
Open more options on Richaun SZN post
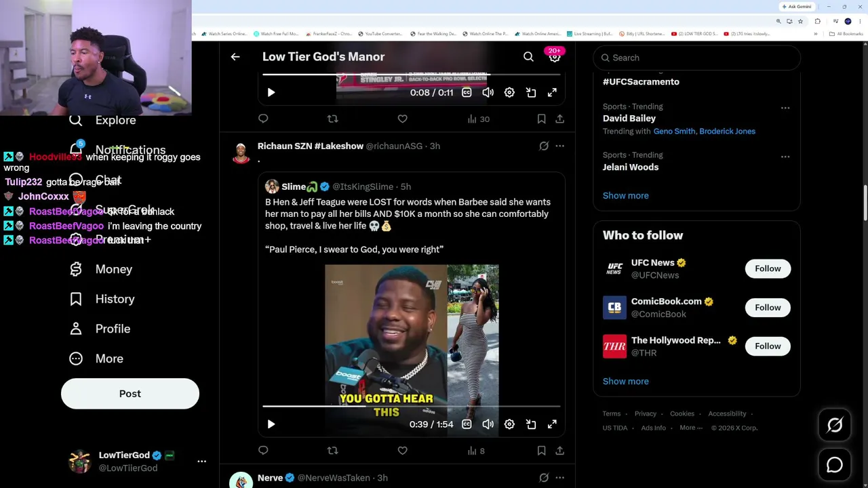[x=559, y=146]
